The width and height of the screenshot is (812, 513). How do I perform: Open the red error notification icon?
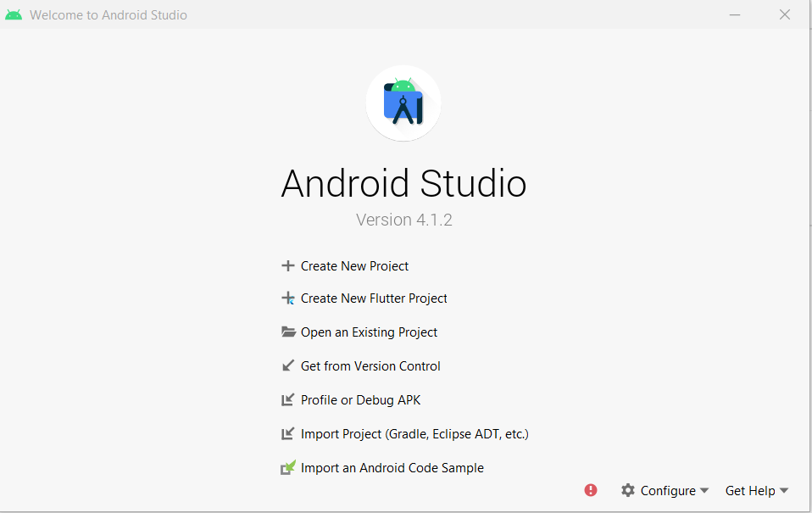coord(591,490)
